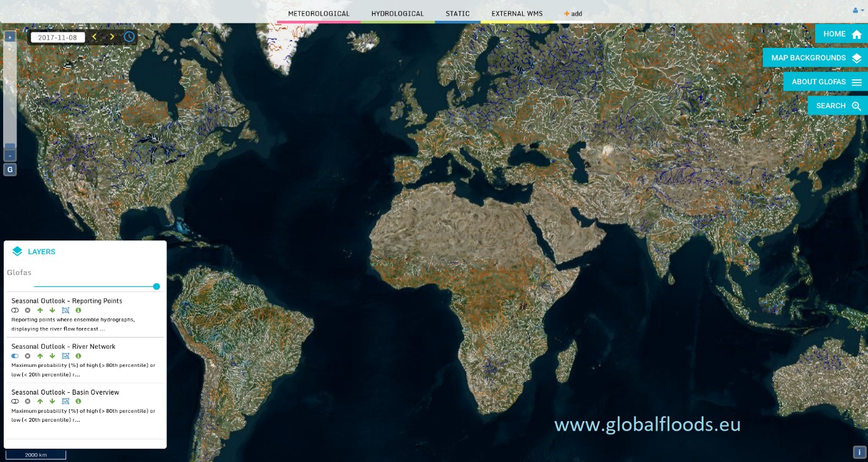Open the info button at bottom right
868x462 pixels.
coord(859,452)
